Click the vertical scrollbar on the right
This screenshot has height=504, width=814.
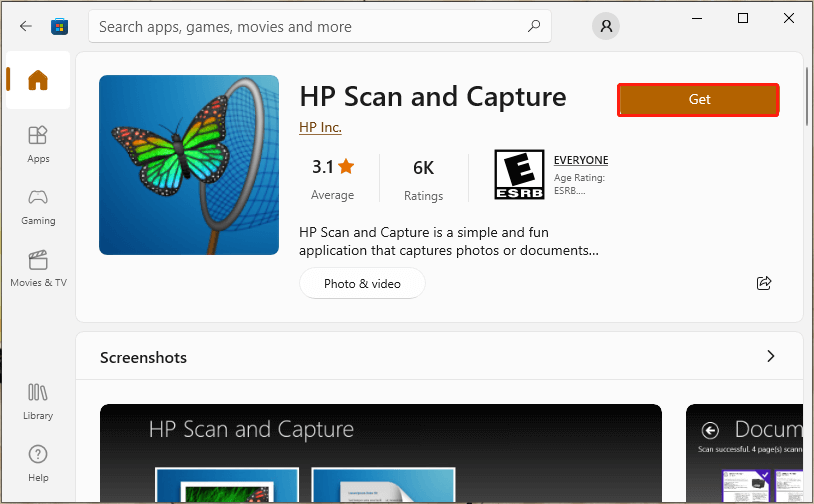click(807, 97)
